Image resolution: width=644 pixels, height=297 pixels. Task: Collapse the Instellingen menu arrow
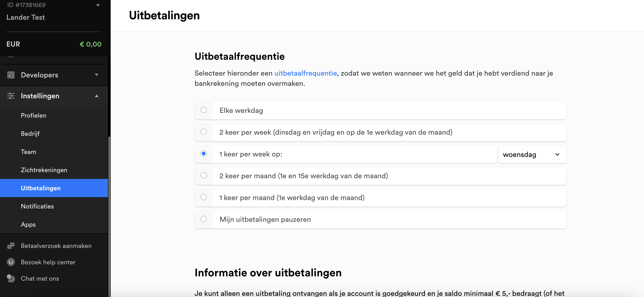(97, 96)
